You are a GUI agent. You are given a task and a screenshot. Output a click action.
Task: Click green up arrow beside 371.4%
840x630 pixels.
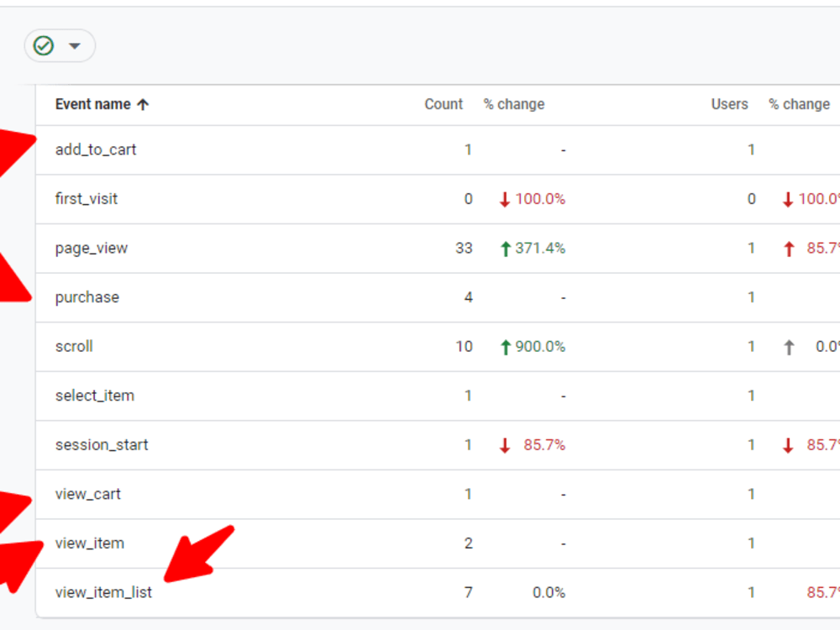505,249
